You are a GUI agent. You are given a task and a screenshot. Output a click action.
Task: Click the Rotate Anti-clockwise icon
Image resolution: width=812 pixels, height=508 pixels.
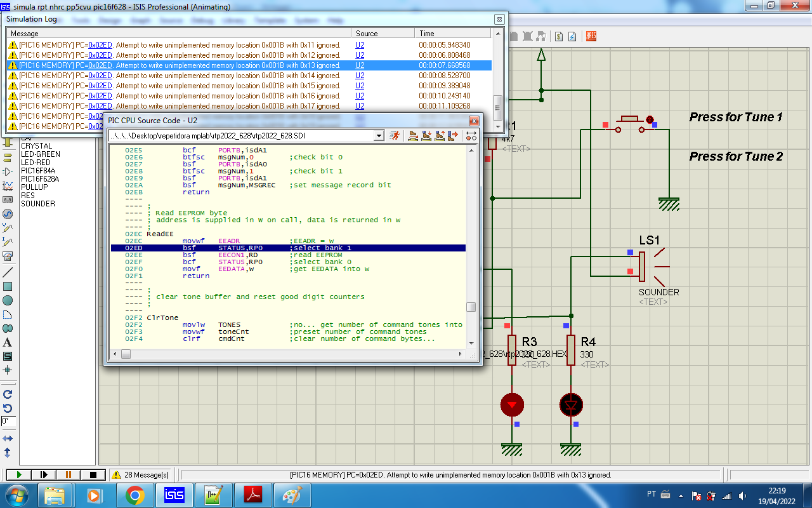click(x=8, y=408)
